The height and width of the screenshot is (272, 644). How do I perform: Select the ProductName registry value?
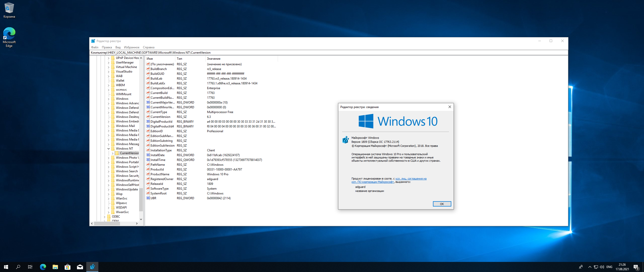pos(160,174)
